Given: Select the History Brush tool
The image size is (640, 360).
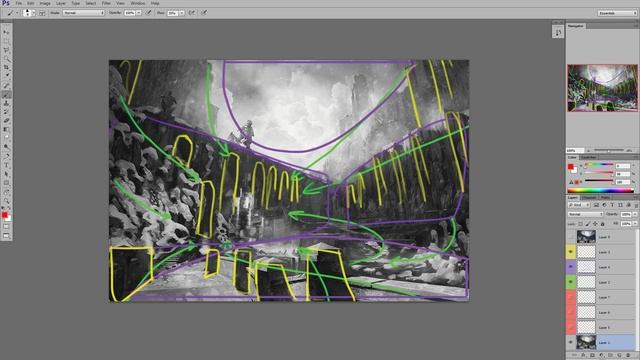Looking at the screenshot, I should pyautogui.click(x=6, y=112).
